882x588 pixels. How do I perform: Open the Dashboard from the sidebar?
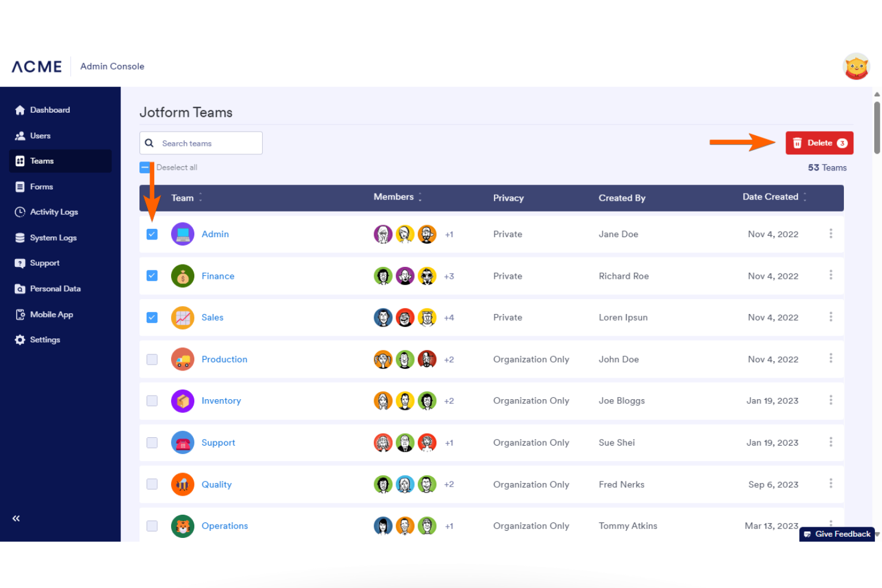(49, 110)
